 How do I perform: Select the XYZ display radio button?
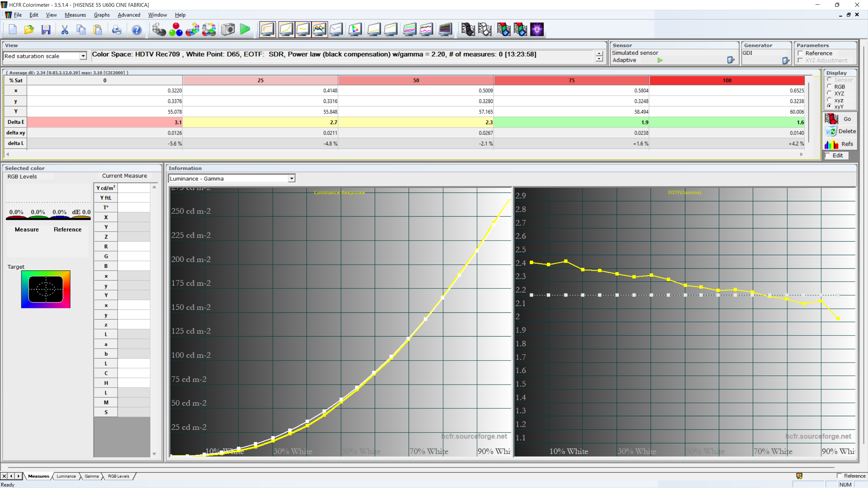[829, 93]
